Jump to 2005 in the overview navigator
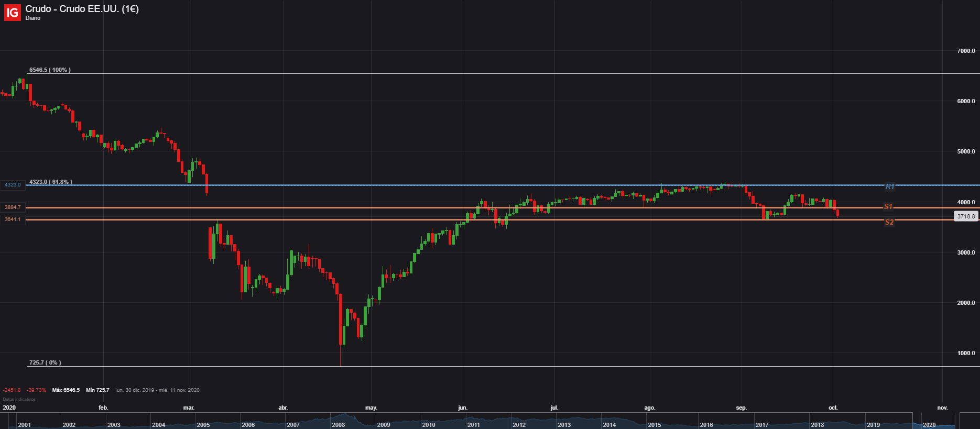 coord(203,425)
